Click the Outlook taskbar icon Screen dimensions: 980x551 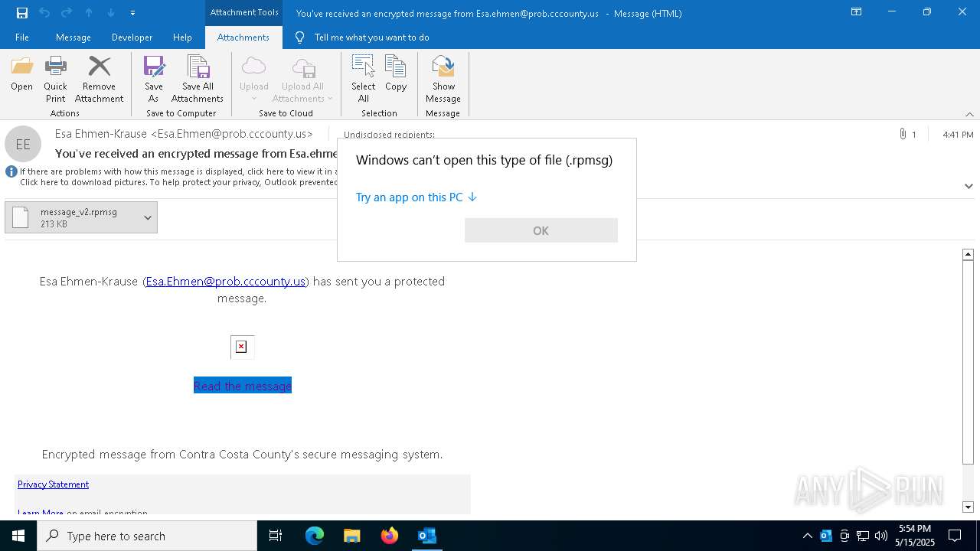click(427, 536)
